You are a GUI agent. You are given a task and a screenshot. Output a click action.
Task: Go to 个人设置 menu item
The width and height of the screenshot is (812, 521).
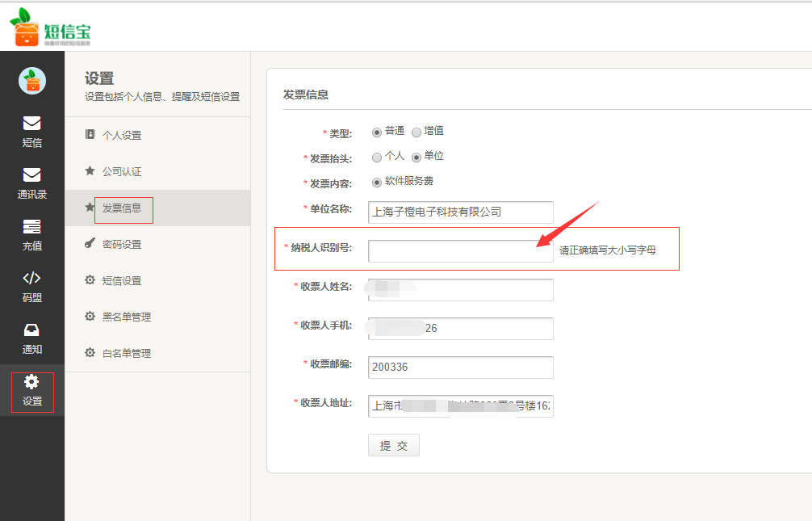(x=121, y=136)
